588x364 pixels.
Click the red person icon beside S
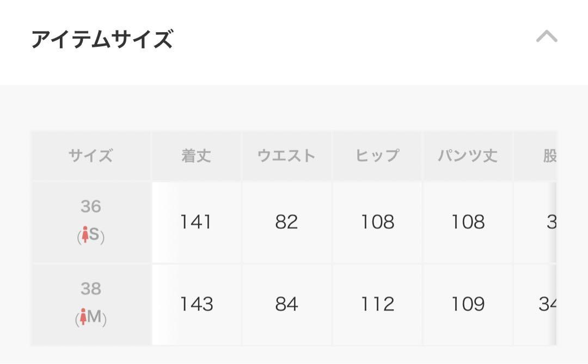85,235
